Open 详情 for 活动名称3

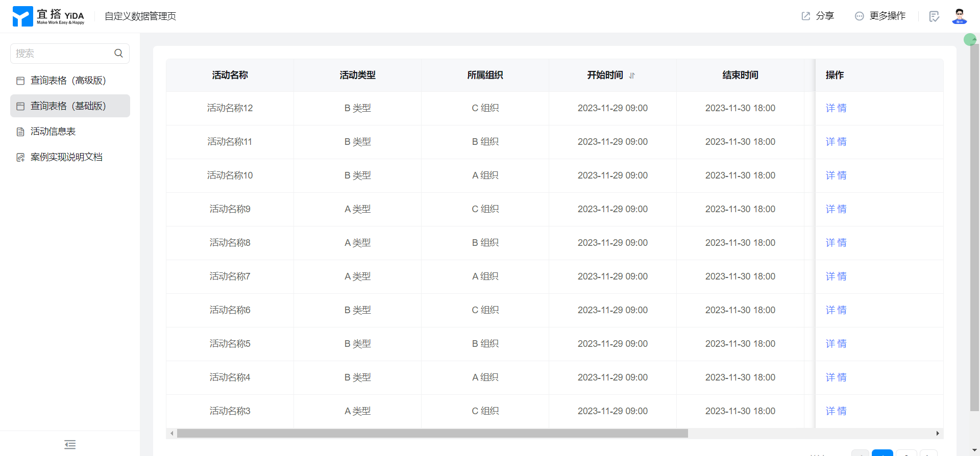tap(836, 411)
